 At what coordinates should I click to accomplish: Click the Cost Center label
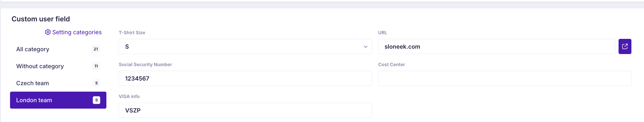pos(391,65)
